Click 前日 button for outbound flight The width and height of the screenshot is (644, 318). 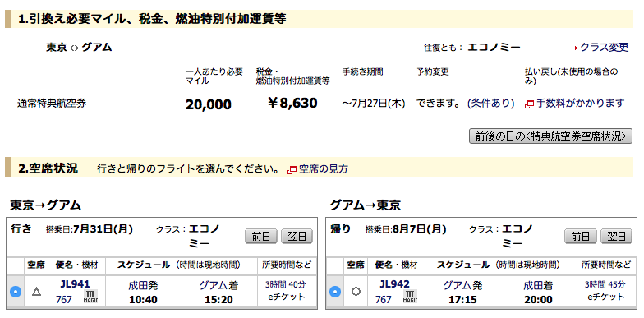click(261, 237)
